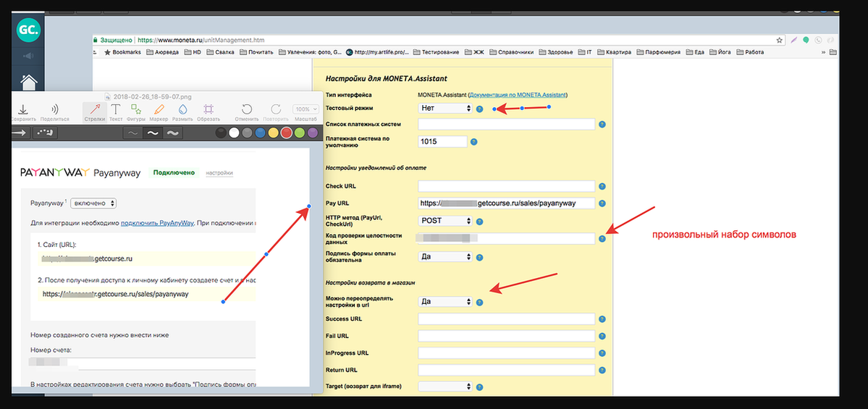The image size is (868, 409).
Task: Pick the yellow color swatch
Action: (274, 132)
